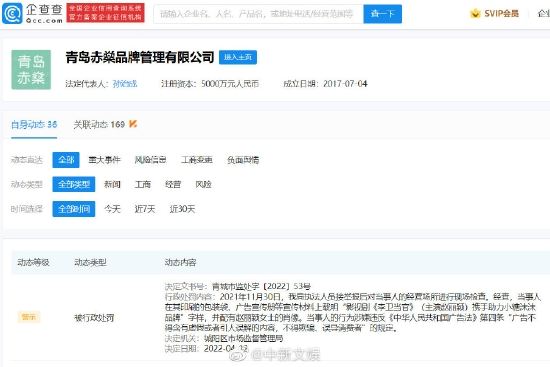Image resolution: width=550 pixels, height=367 pixels.
Task: Click the 注册资本 5000万元人民币 text
Action: coord(210,84)
